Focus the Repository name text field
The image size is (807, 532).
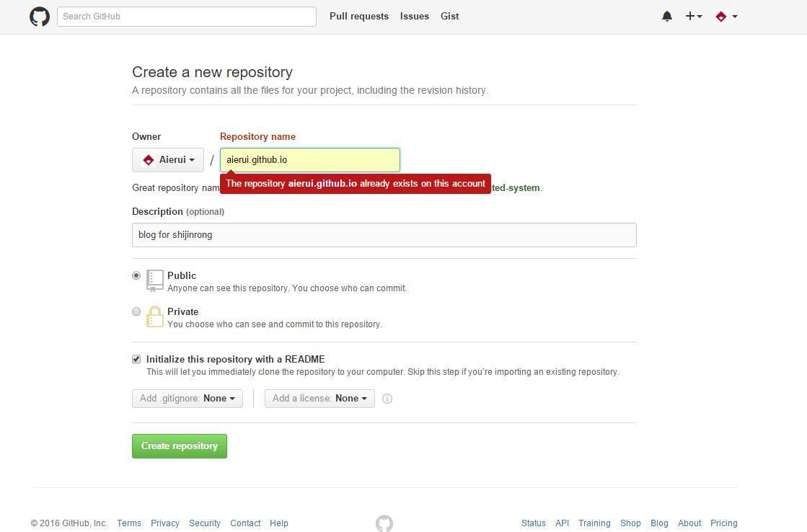tap(310, 160)
